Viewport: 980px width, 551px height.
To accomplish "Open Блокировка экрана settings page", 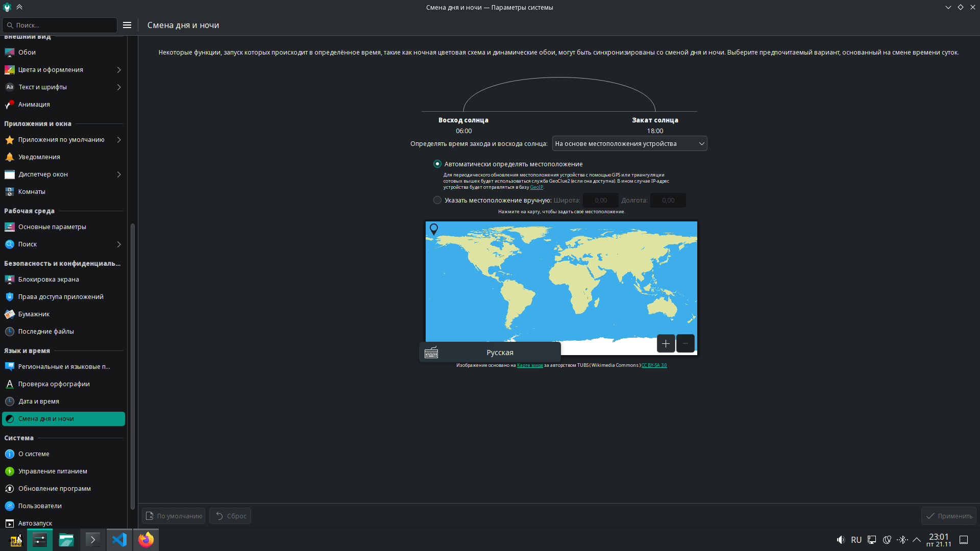I will (48, 280).
